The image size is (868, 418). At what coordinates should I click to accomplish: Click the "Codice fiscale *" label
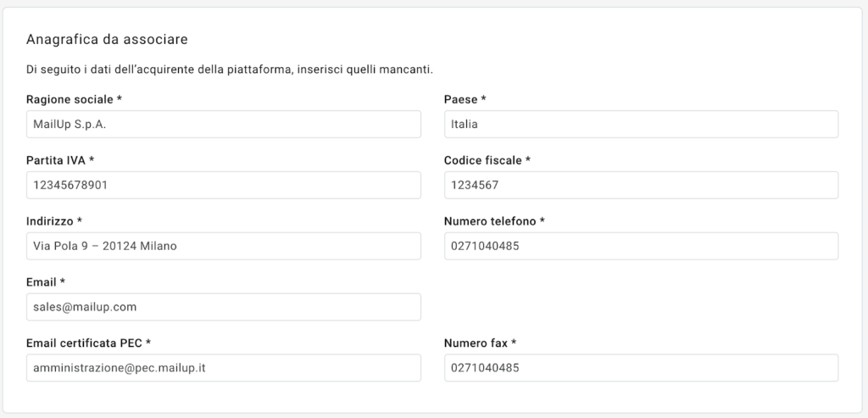pyautogui.click(x=487, y=160)
